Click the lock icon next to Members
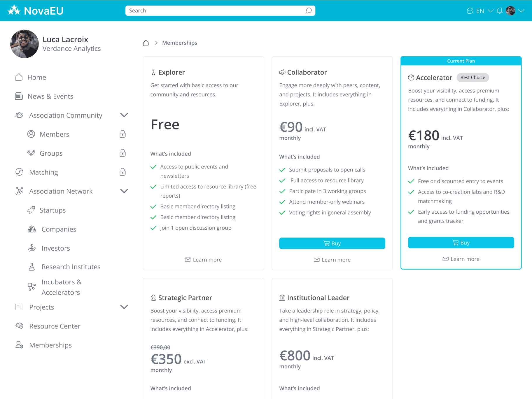Viewport: 532px width, 399px height. (123, 134)
